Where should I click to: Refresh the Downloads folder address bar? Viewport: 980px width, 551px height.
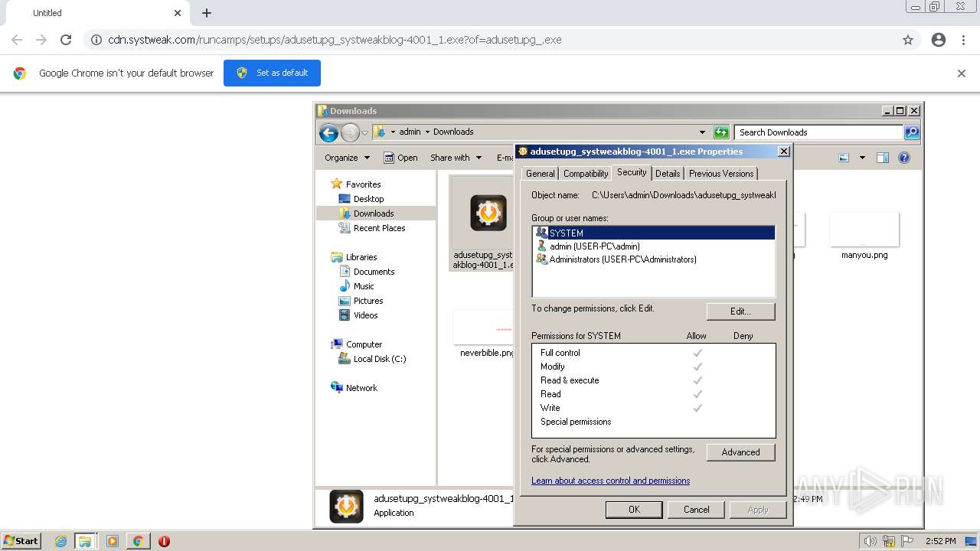pyautogui.click(x=720, y=132)
